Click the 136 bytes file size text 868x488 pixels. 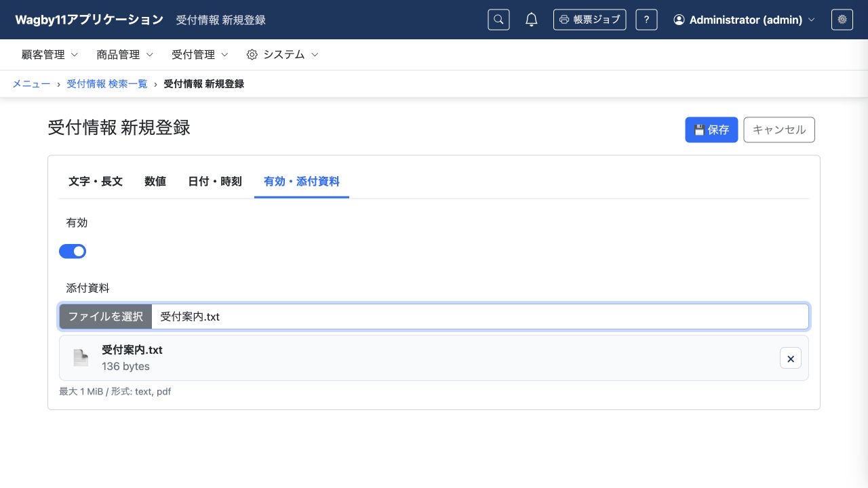point(125,367)
